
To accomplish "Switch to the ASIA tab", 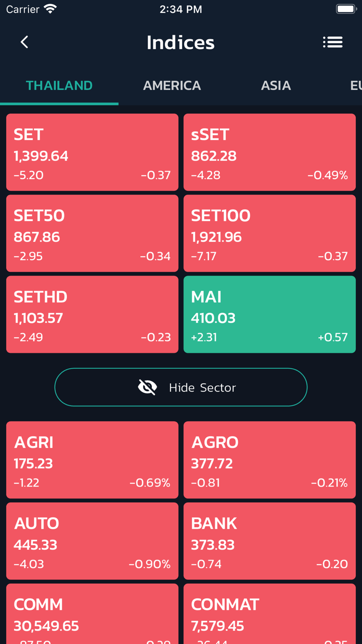I will tap(276, 86).
